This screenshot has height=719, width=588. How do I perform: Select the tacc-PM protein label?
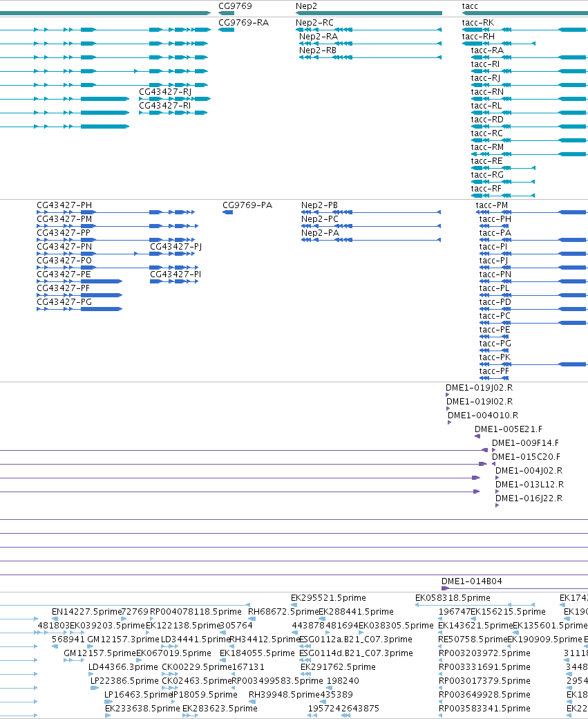[492, 205]
